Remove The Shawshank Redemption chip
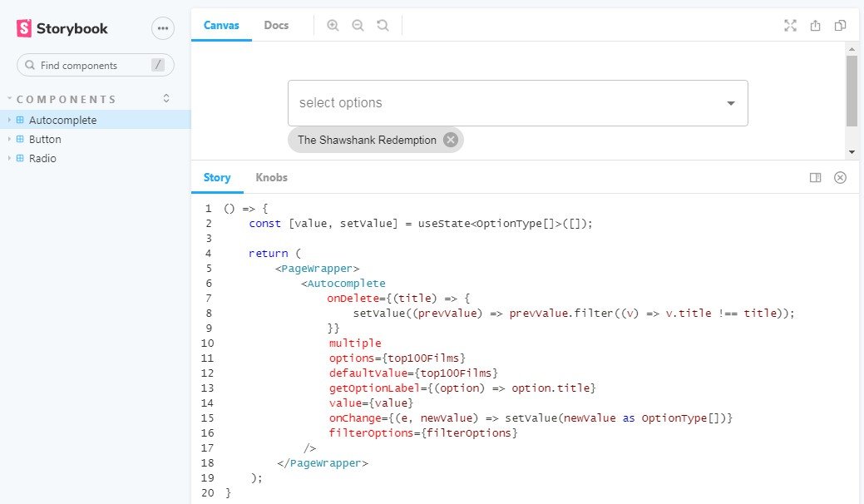The width and height of the screenshot is (864, 504). click(x=450, y=140)
